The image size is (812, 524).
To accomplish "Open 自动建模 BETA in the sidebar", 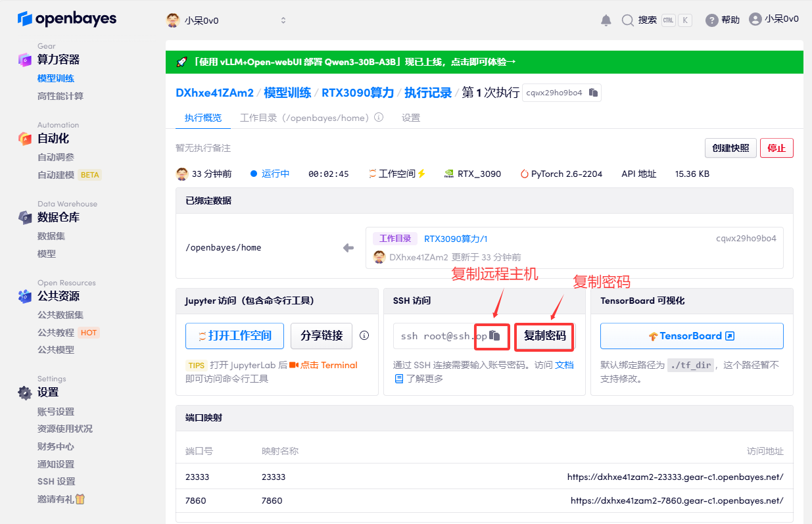I will pyautogui.click(x=69, y=175).
